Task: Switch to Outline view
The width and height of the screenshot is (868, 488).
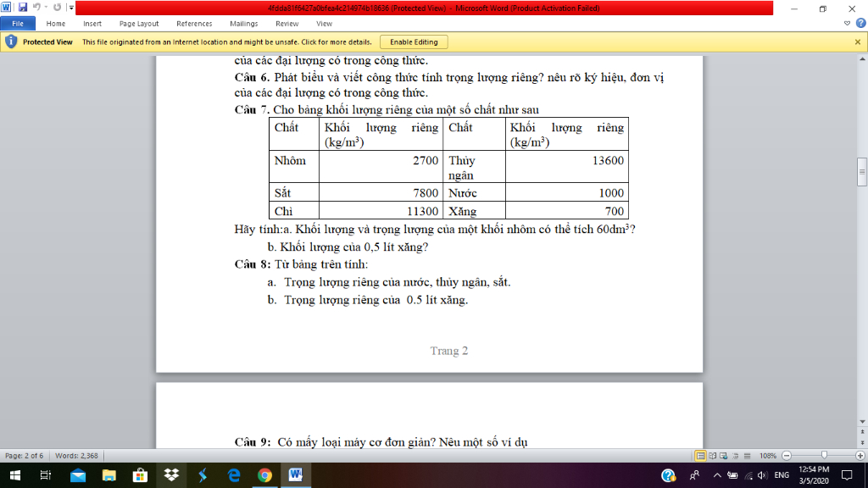Action: (x=736, y=456)
